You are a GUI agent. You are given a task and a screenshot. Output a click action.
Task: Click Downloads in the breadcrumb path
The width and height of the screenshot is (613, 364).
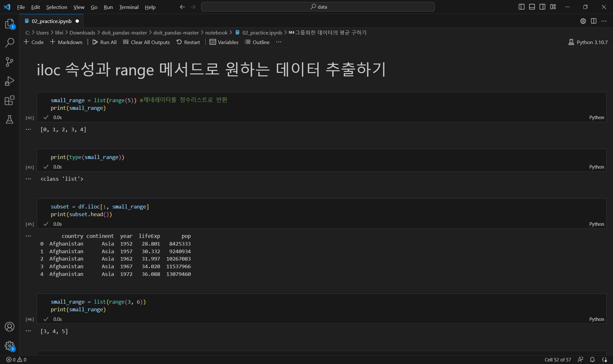click(82, 33)
